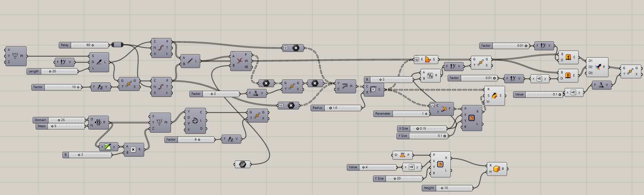This screenshot has height=195, width=644.
Task: Click the Boundary Surfaces component
Action: click(428, 59)
